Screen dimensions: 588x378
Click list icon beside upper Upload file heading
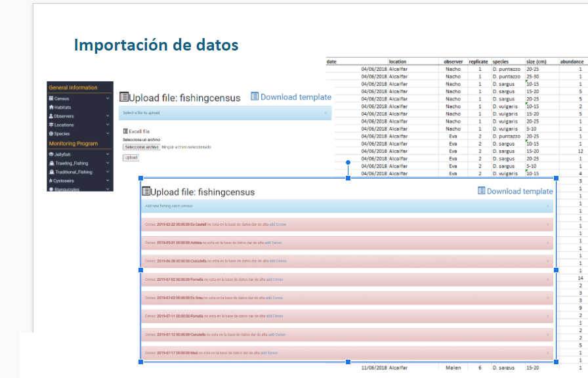(124, 97)
